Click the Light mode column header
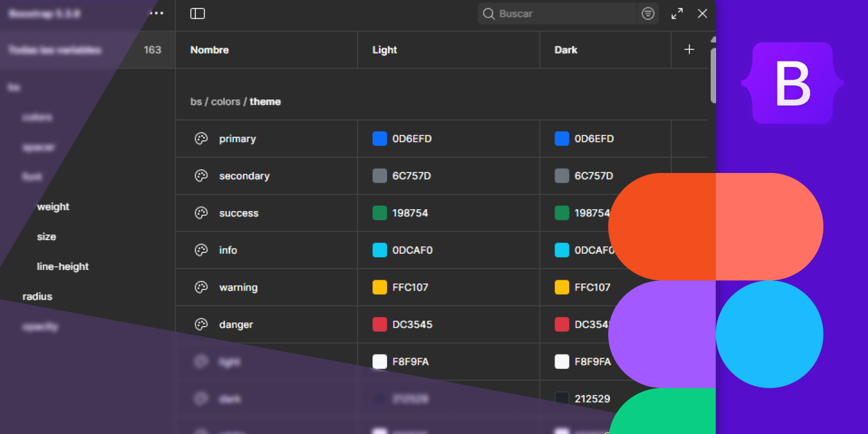Image resolution: width=868 pixels, height=434 pixels. click(385, 50)
